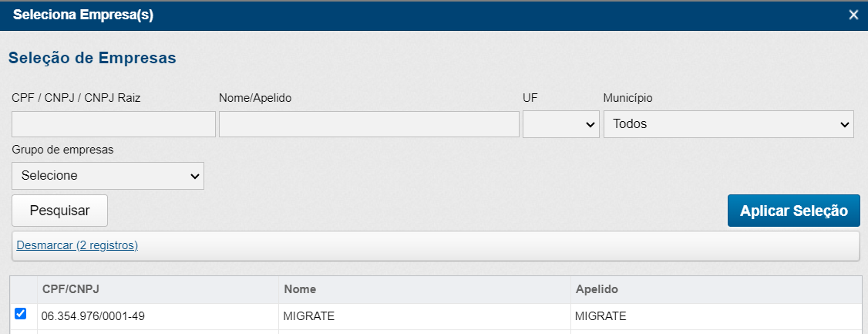This screenshot has width=868, height=334.
Task: Select the 06.354.976/0001-49 CNPJ cell
Action: pyautogui.click(x=93, y=315)
